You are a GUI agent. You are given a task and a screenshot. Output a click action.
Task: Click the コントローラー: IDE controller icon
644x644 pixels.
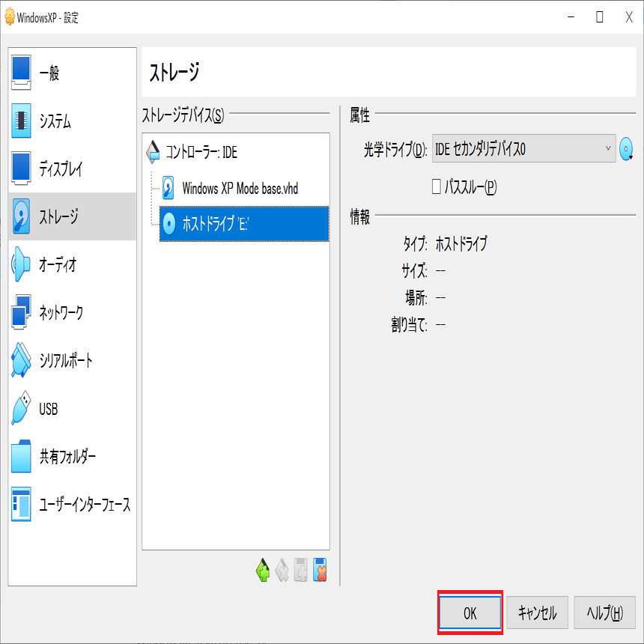[154, 152]
